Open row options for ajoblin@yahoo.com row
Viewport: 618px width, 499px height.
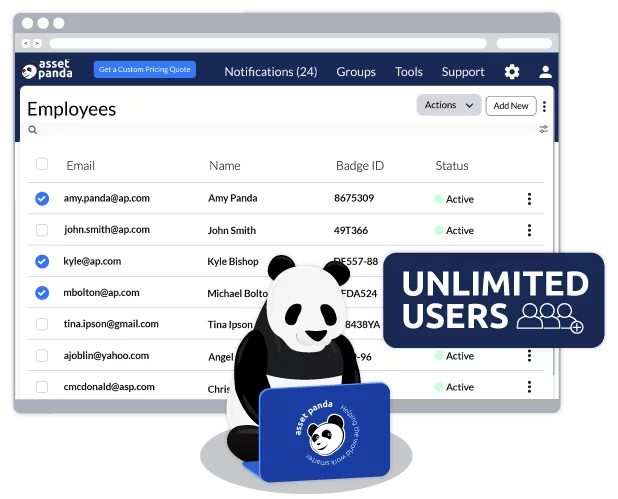point(529,356)
